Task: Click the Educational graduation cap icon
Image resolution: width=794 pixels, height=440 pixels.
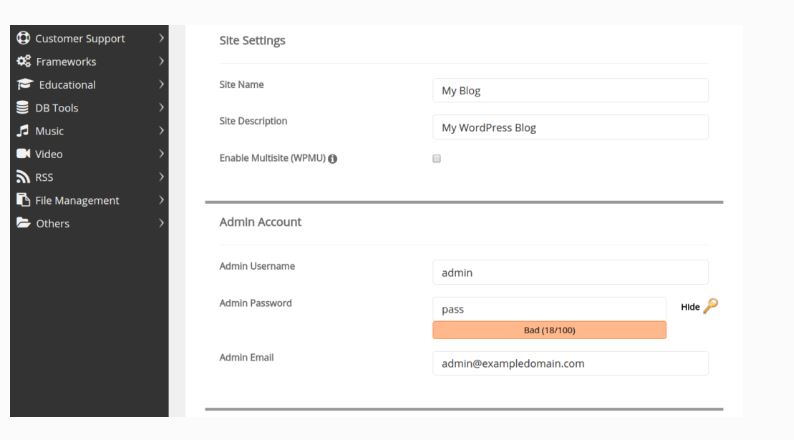Action: [24, 84]
